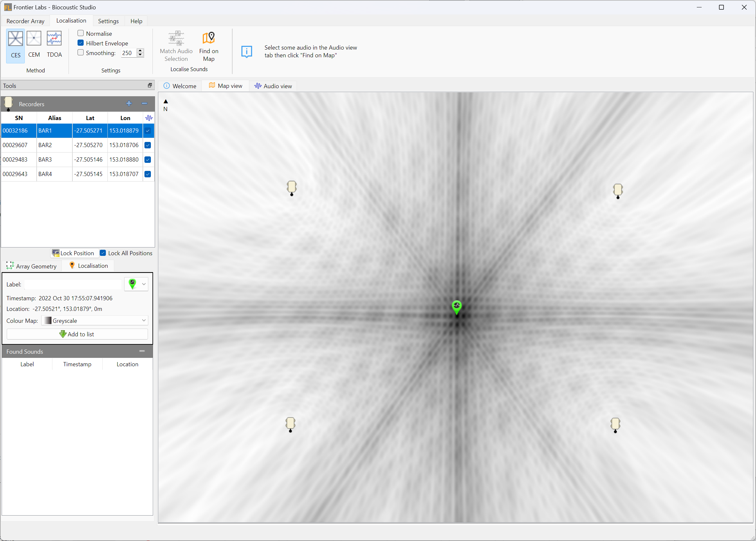Select the top-left recorder on the map
Image resolution: width=756 pixels, height=541 pixels.
coord(291,188)
